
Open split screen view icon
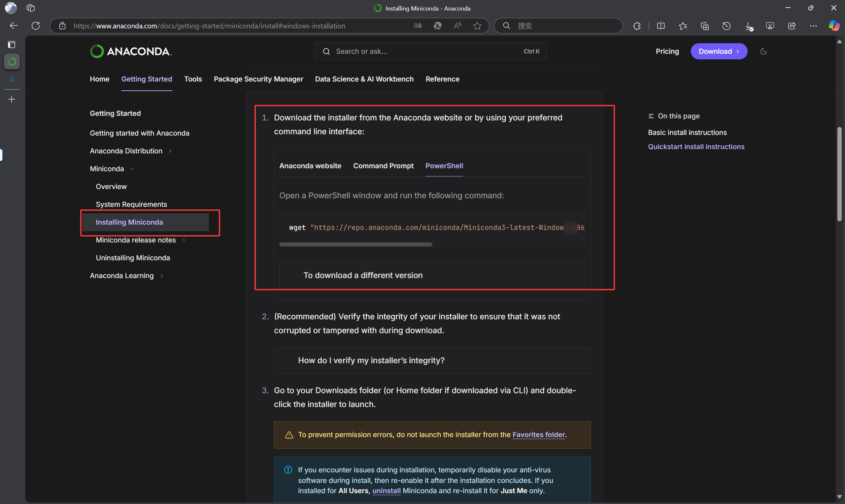pyautogui.click(x=660, y=26)
